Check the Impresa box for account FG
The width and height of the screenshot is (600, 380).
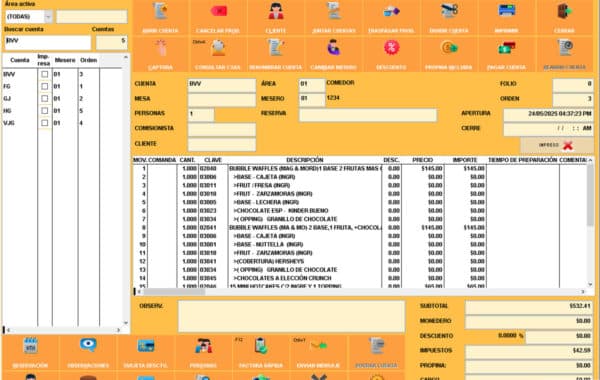(x=45, y=86)
